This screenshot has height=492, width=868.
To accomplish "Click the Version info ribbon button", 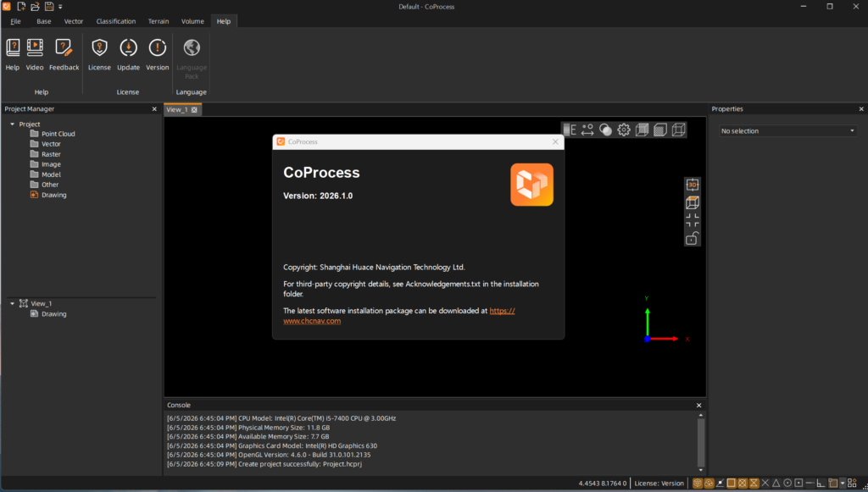I will 157,54.
